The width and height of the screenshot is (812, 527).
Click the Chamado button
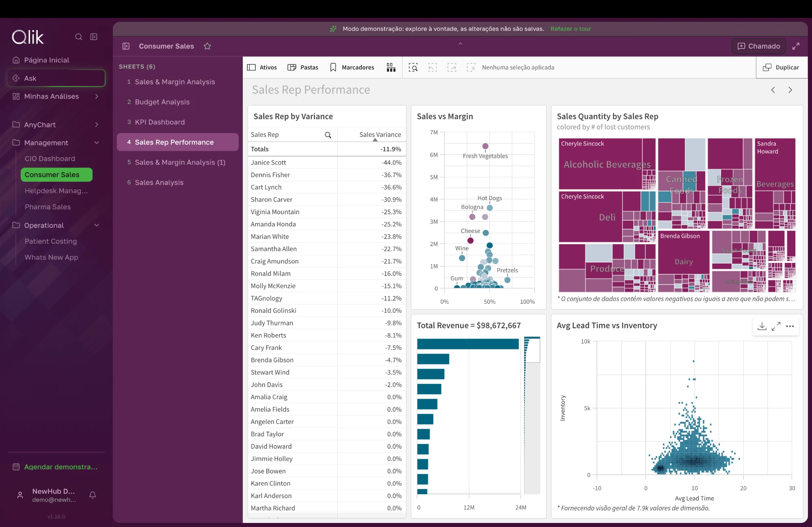click(x=758, y=46)
